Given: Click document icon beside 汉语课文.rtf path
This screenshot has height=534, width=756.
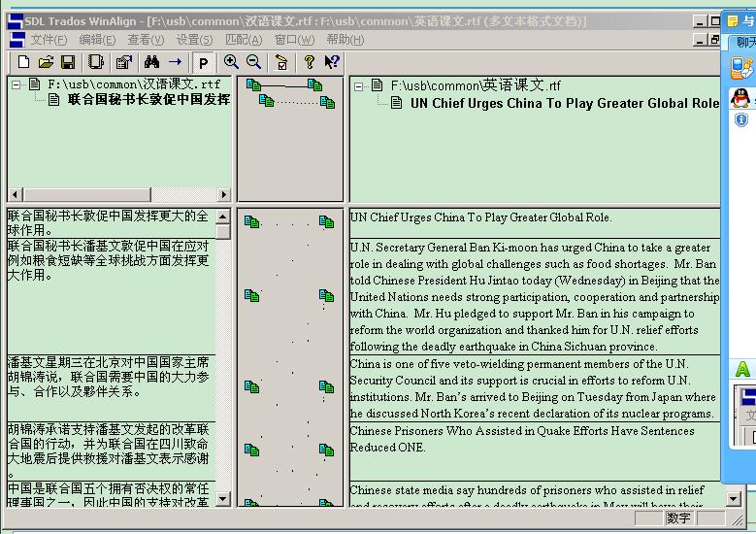Looking at the screenshot, I should point(34,84).
